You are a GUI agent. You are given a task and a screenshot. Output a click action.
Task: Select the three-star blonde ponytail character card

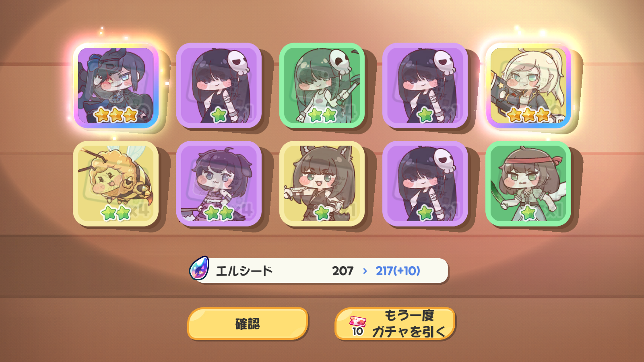click(x=528, y=86)
